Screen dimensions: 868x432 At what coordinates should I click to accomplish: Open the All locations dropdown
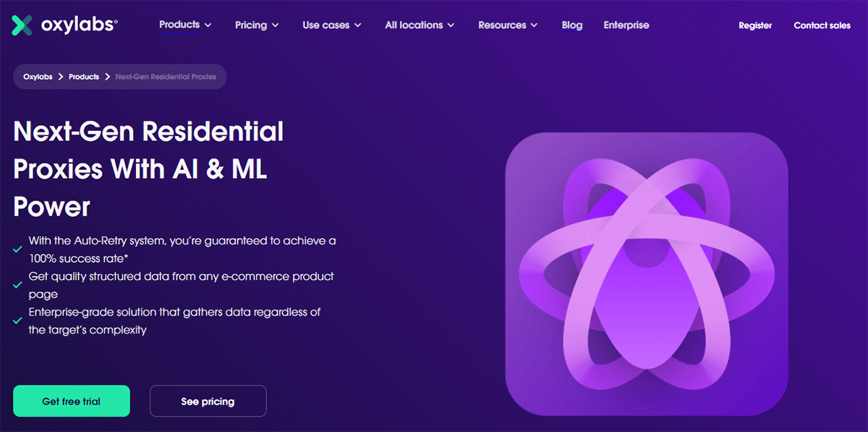click(x=420, y=25)
